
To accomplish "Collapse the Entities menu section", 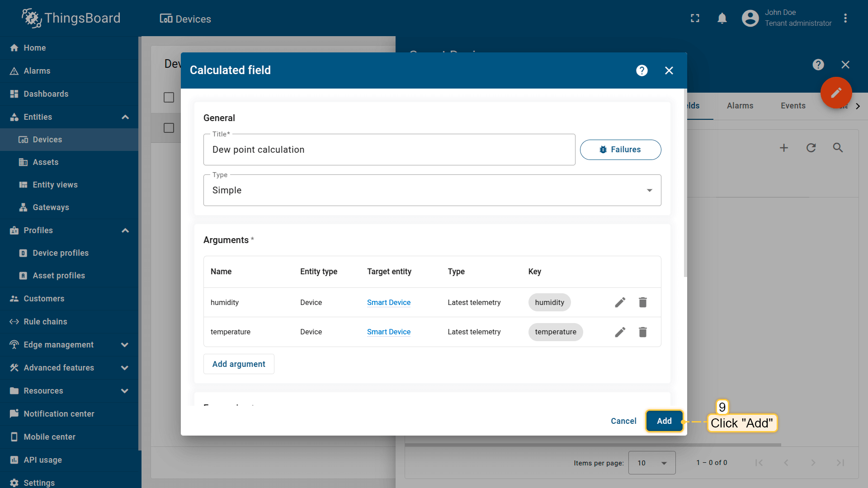I will pyautogui.click(x=125, y=117).
